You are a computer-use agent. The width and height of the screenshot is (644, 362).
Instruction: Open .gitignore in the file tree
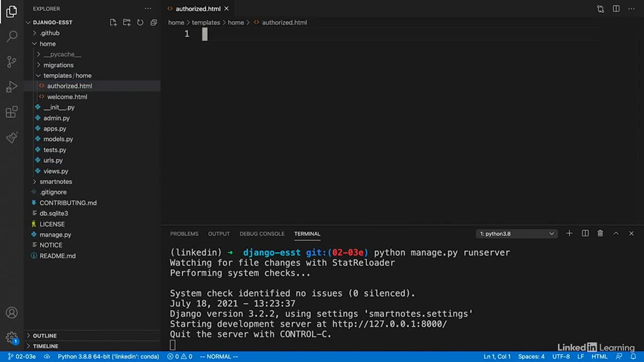pyautogui.click(x=53, y=192)
